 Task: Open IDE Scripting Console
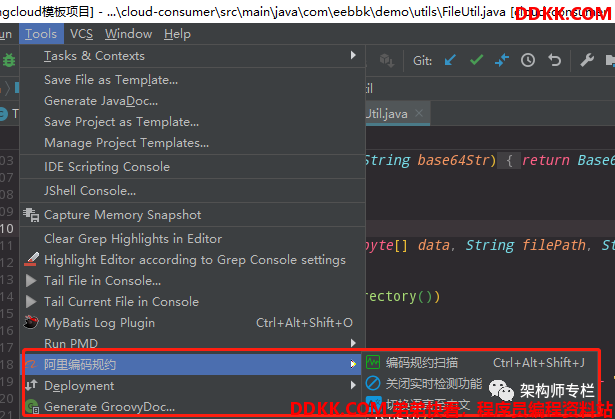pos(192,167)
